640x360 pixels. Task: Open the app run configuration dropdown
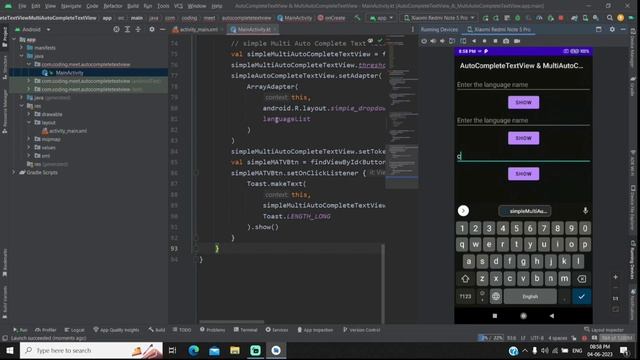(x=381, y=18)
